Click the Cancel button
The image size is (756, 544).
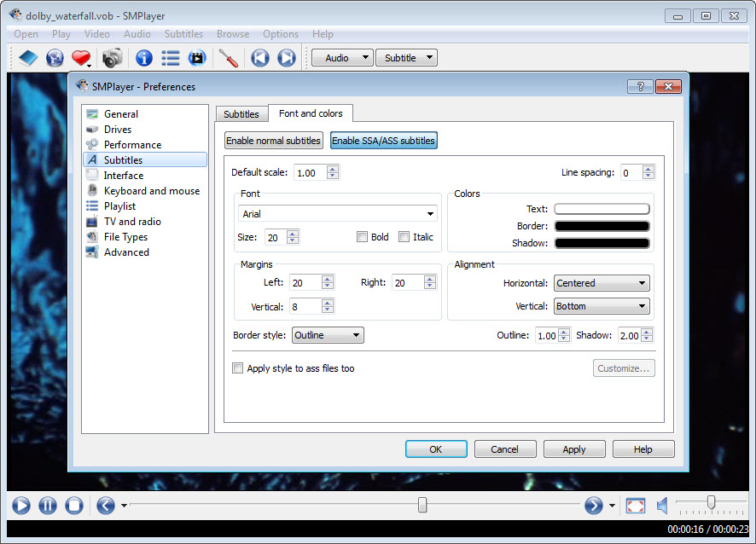pos(505,449)
